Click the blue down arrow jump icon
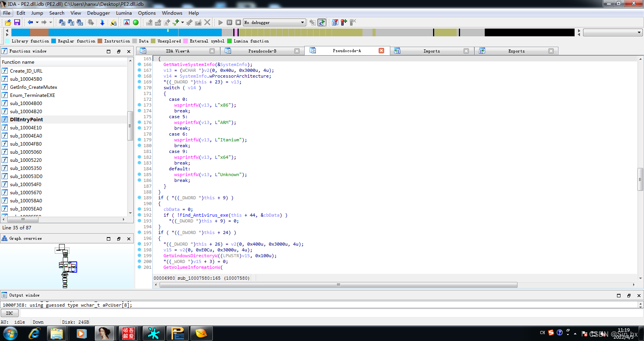644x341 pixels. (102, 22)
